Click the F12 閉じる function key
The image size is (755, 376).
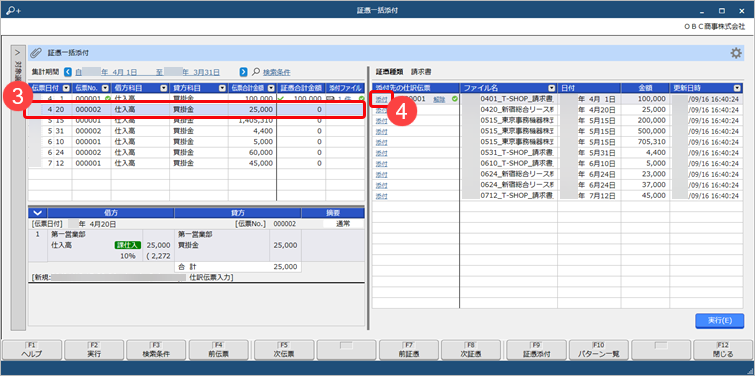coord(724,350)
